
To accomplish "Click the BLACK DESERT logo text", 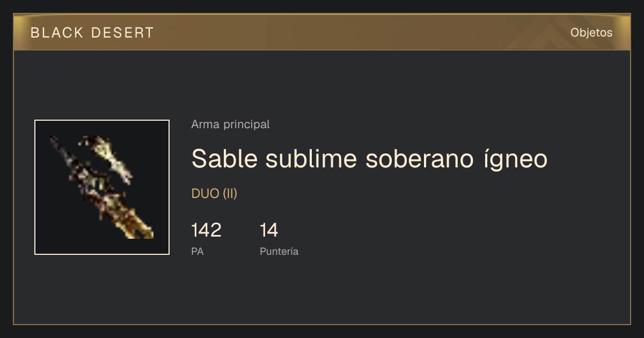I will (x=92, y=33).
